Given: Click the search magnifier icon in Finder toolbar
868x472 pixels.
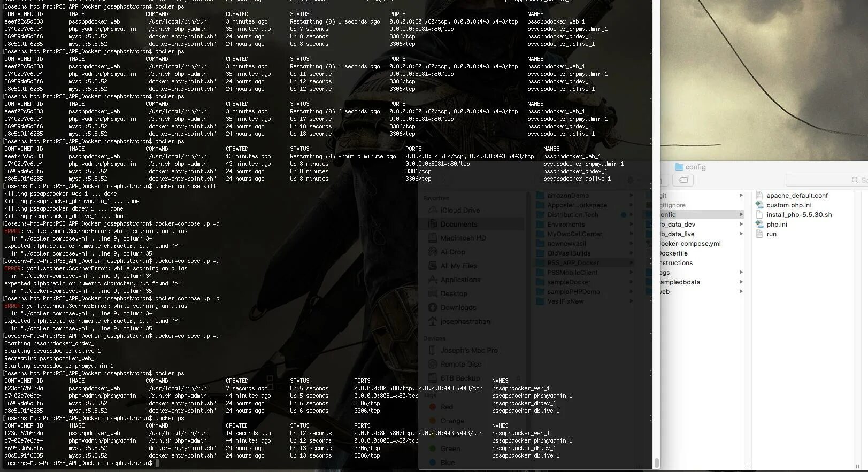Looking at the screenshot, I should tap(855, 181).
